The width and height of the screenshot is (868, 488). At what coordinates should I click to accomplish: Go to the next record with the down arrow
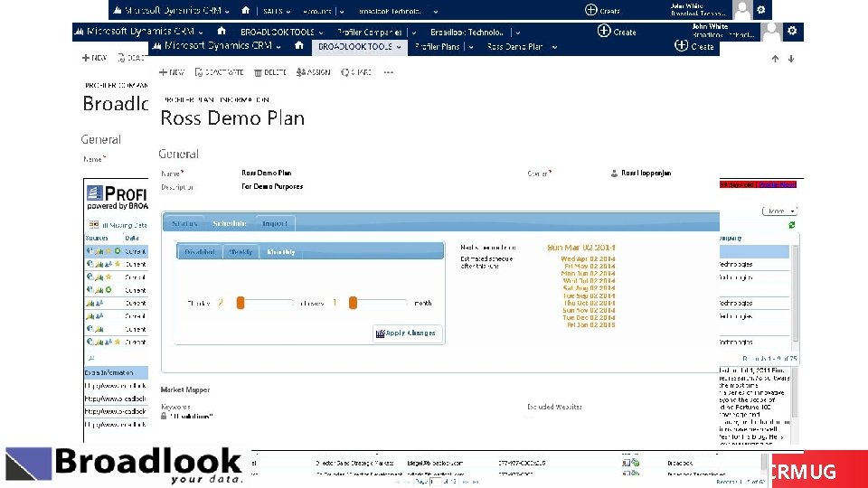tap(791, 59)
